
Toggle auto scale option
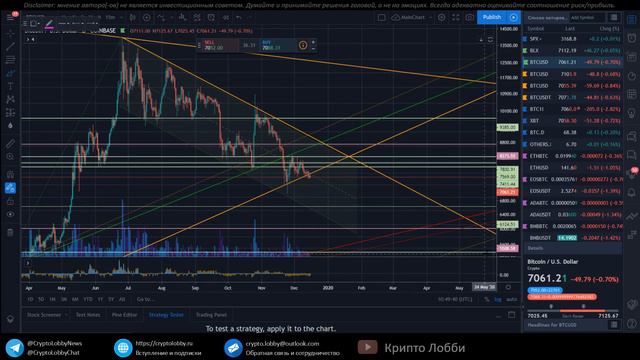[511, 299]
